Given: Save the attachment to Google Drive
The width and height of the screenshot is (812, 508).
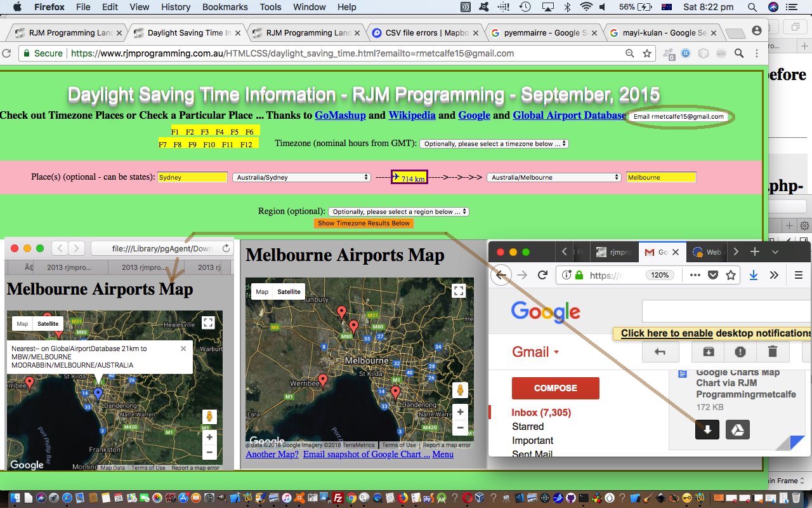Looking at the screenshot, I should [738, 429].
